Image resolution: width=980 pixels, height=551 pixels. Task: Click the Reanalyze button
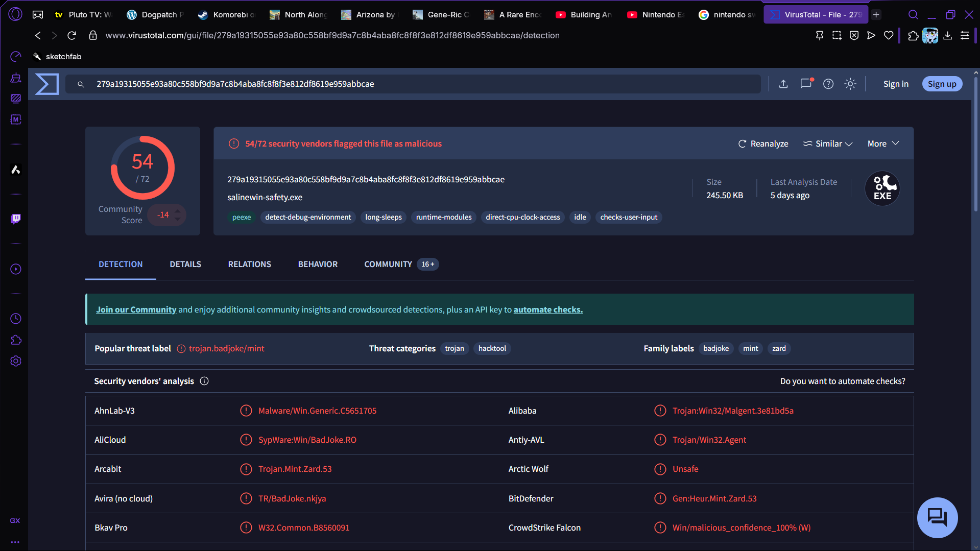763,144
